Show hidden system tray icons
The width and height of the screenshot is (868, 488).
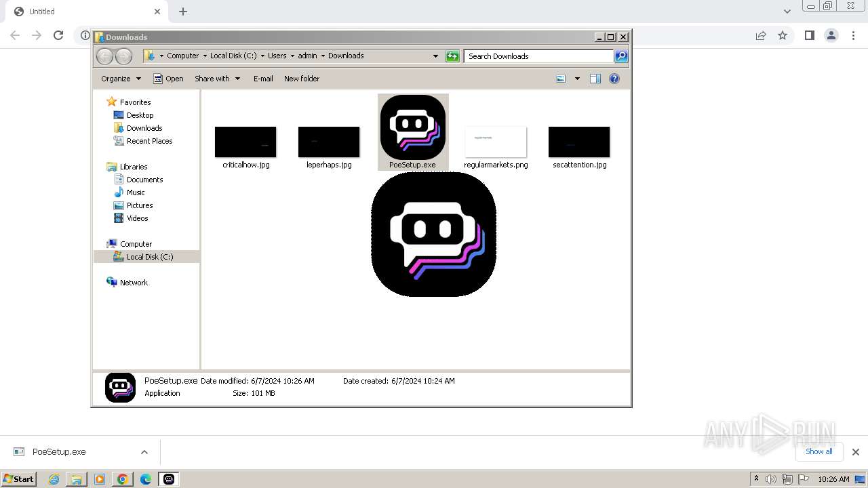(x=756, y=479)
